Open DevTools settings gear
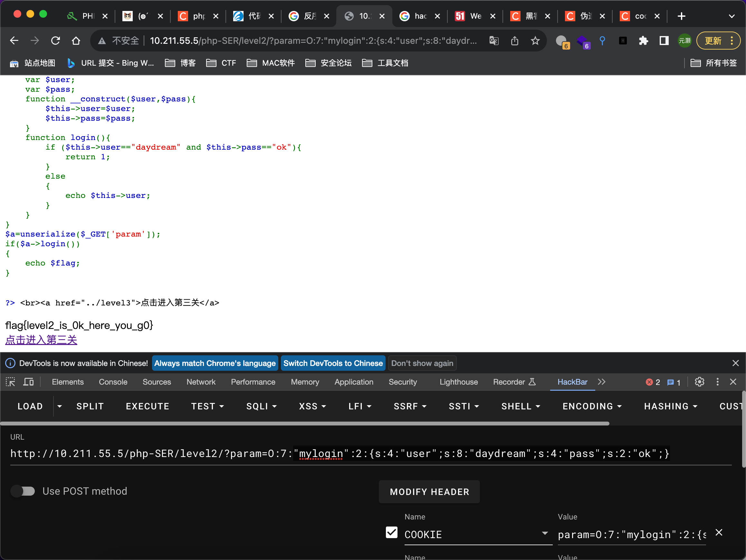The image size is (746, 560). click(x=700, y=382)
